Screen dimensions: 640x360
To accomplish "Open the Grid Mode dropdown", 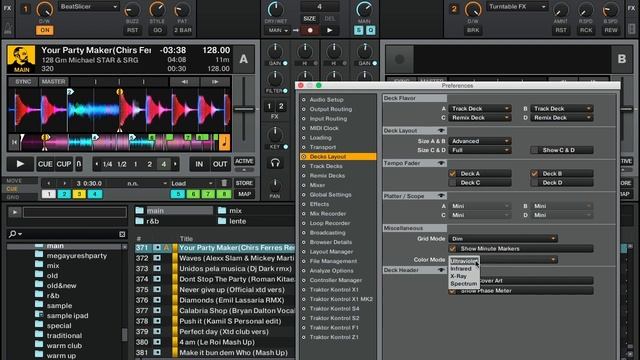I will (x=503, y=238).
